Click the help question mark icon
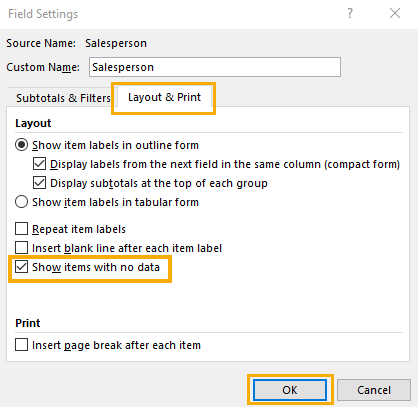The width and height of the screenshot is (418, 407). point(350,13)
